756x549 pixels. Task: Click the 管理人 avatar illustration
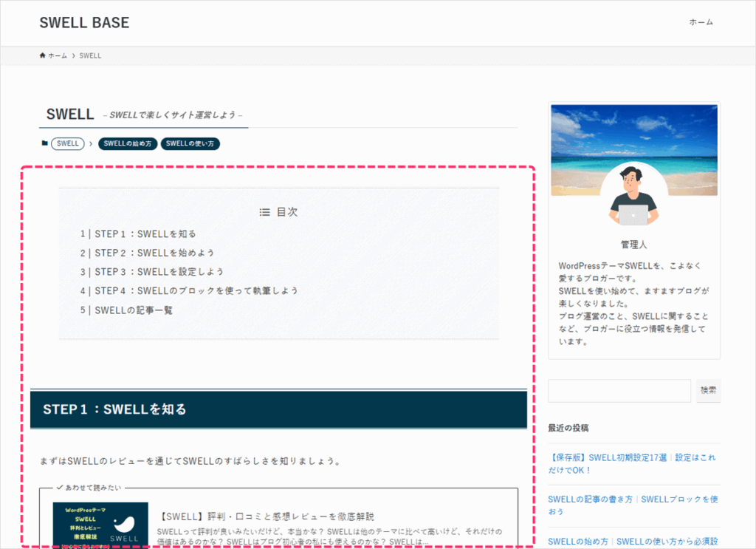coord(633,195)
